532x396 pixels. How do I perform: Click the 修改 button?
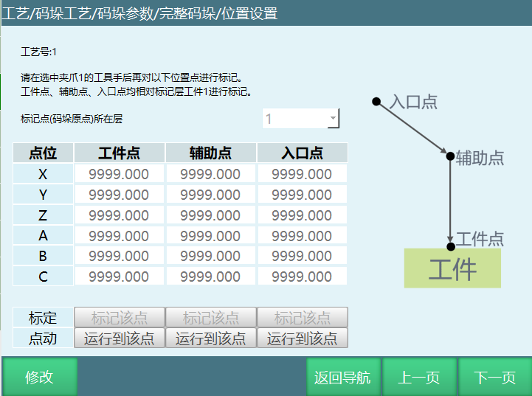coord(39,378)
